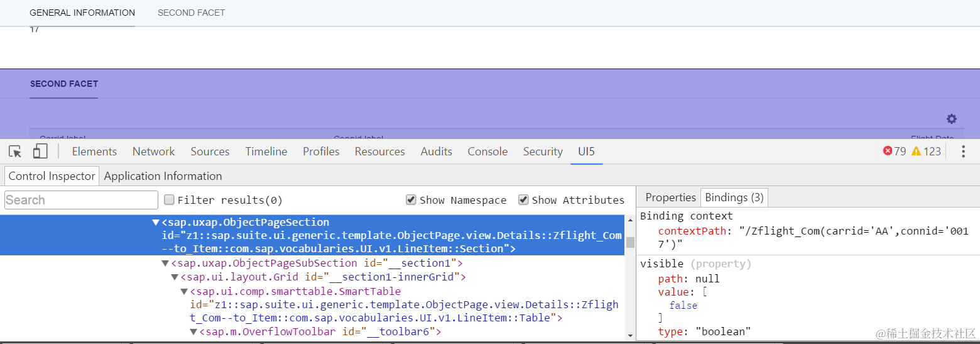This screenshot has height=344, width=980.
Task: Click the red error count 79
Action: point(895,151)
